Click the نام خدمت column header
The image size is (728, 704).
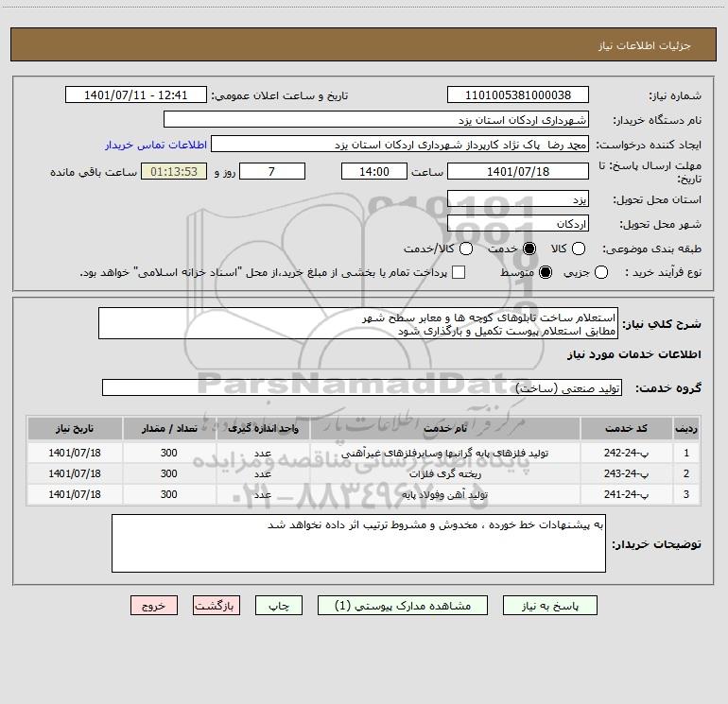(x=444, y=428)
